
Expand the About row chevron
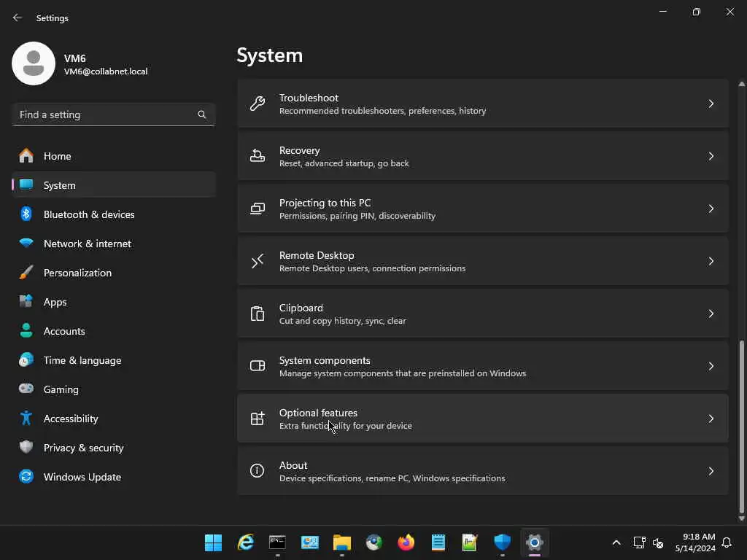coord(711,470)
